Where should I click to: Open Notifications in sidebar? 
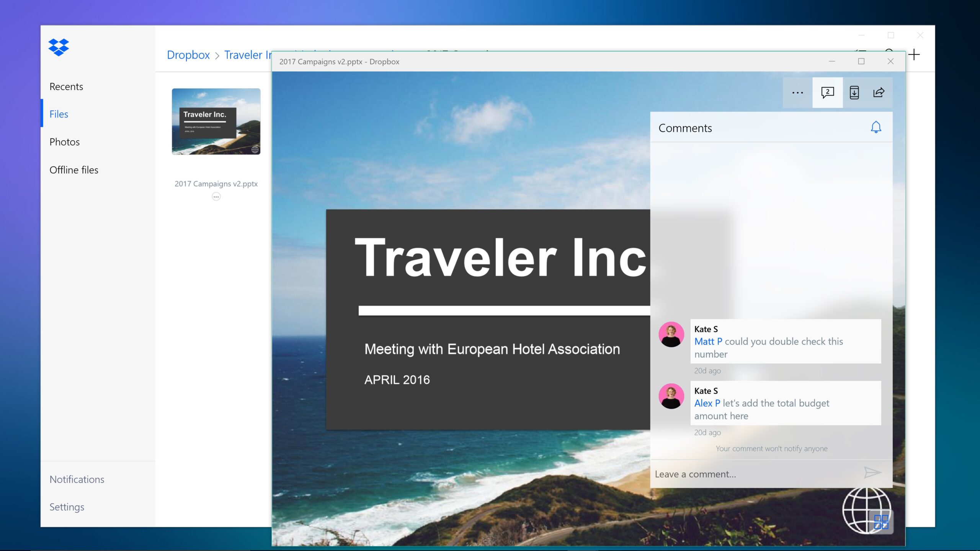tap(76, 479)
